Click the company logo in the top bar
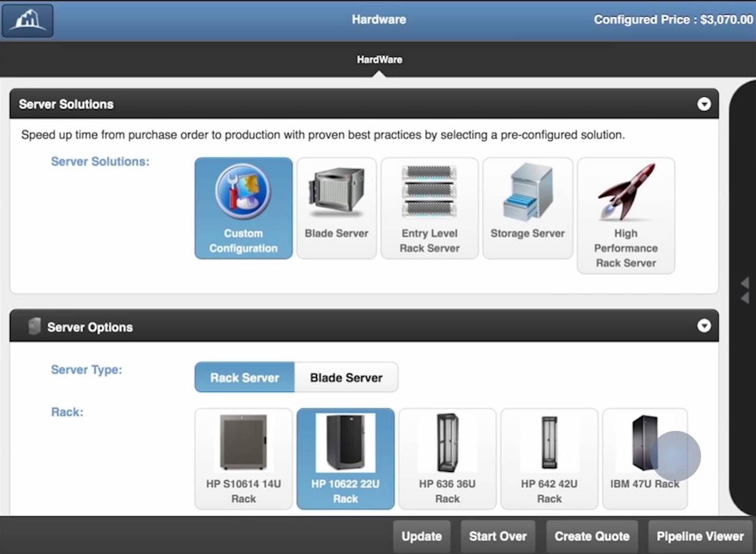Image resolution: width=756 pixels, height=554 pixels. click(27, 20)
